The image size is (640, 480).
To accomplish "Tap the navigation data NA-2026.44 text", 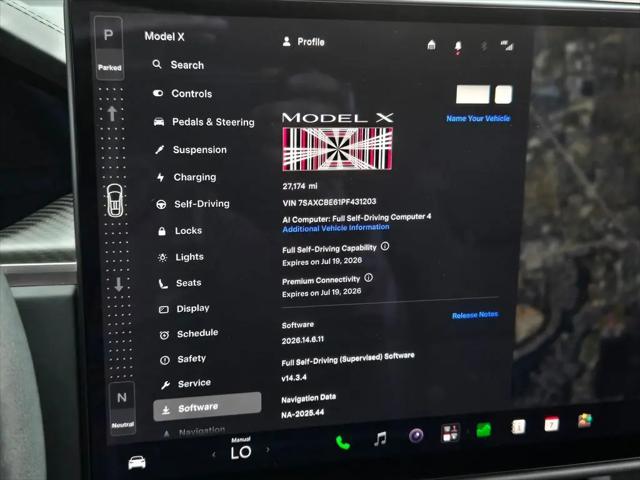I will pyautogui.click(x=302, y=413).
